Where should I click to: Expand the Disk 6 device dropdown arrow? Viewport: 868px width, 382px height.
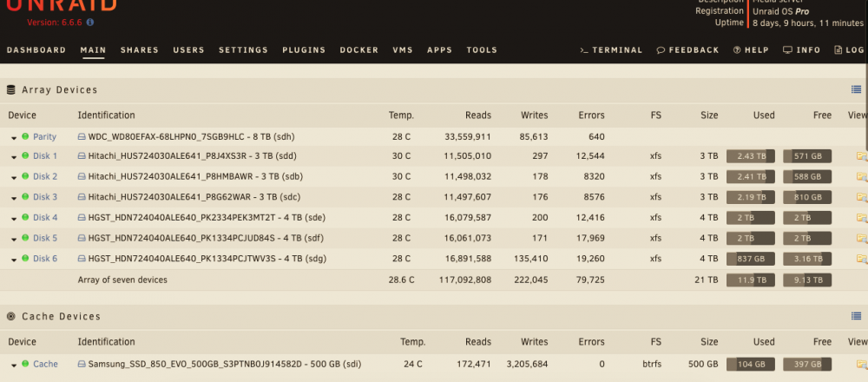click(14, 260)
